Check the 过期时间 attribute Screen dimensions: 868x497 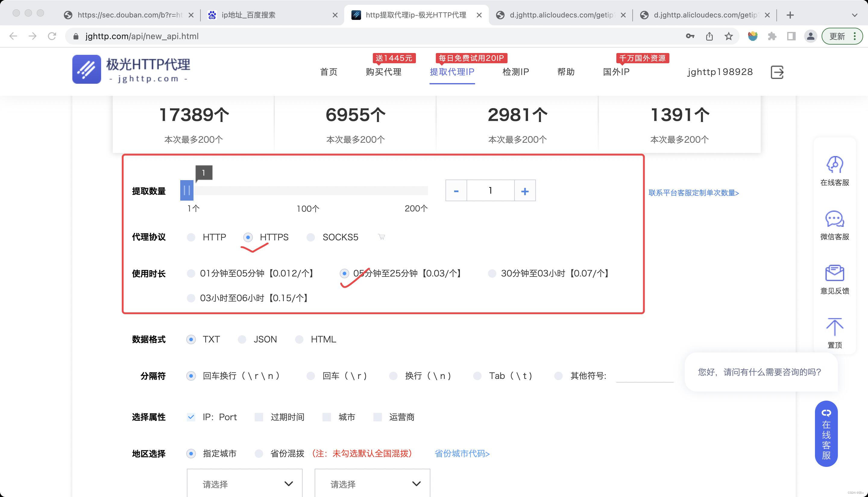point(259,417)
